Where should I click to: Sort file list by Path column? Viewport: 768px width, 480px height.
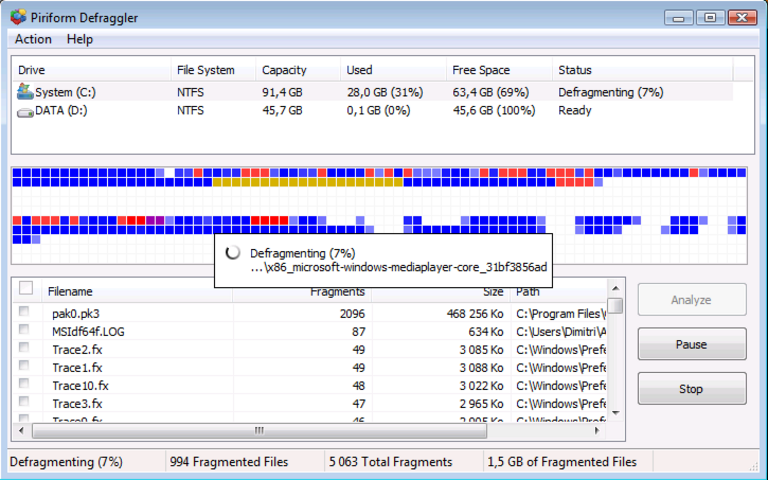(x=558, y=293)
